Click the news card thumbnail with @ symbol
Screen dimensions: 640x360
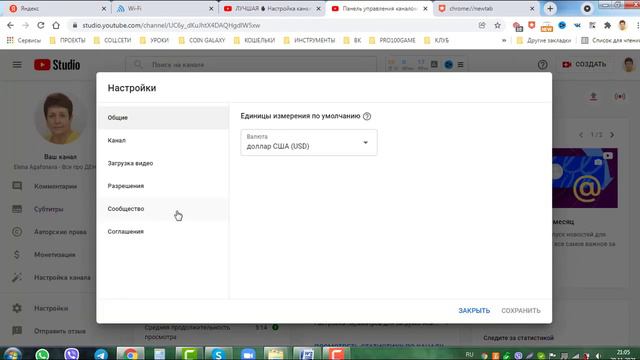[584, 178]
